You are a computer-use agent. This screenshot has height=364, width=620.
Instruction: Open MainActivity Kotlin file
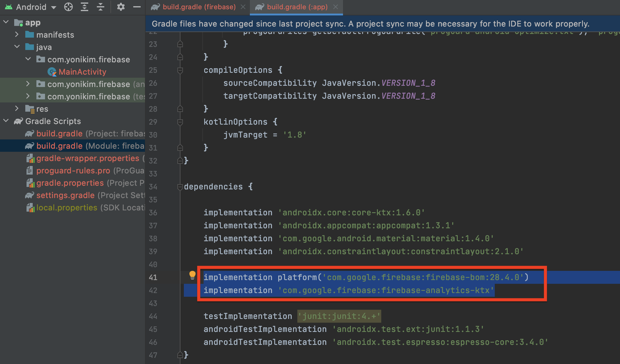click(x=82, y=72)
